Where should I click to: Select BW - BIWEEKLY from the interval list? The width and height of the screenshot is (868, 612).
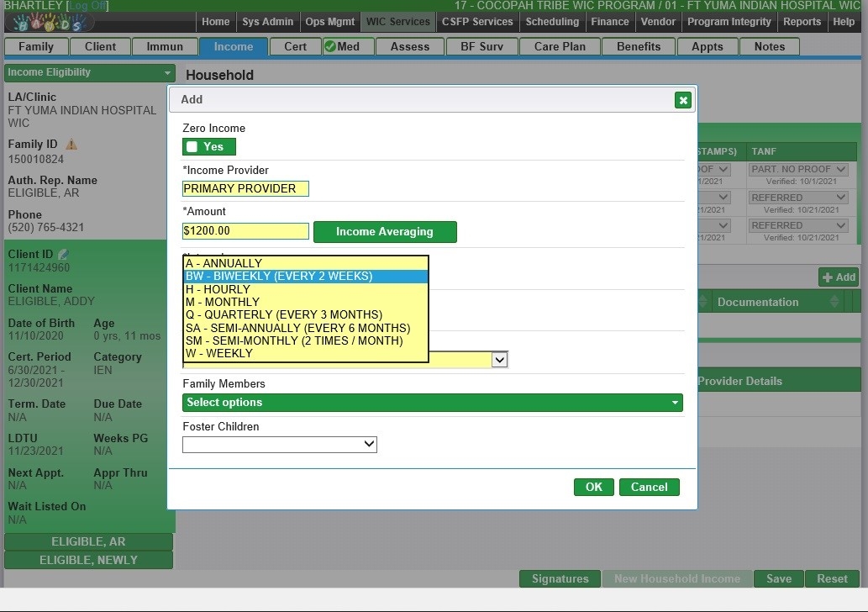[305, 276]
